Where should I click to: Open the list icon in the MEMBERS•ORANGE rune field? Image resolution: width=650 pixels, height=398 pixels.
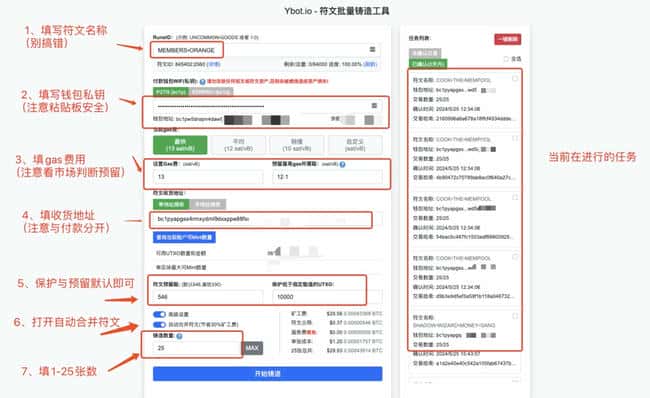pos(372,49)
